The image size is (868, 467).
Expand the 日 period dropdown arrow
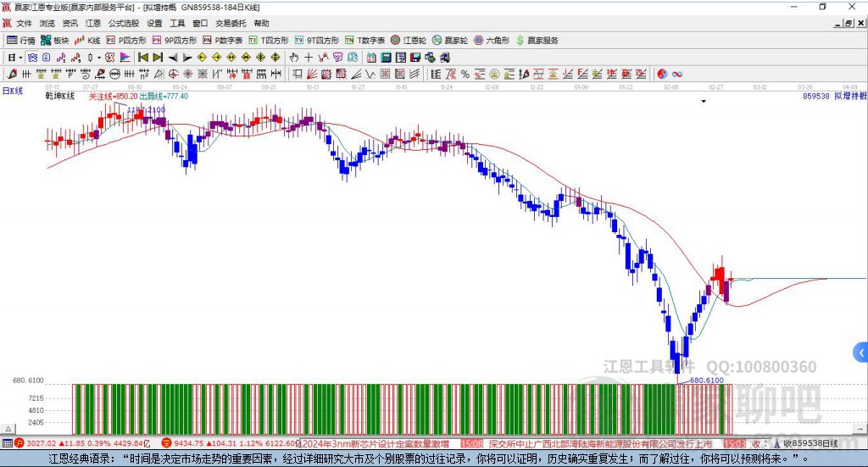[x=21, y=58]
